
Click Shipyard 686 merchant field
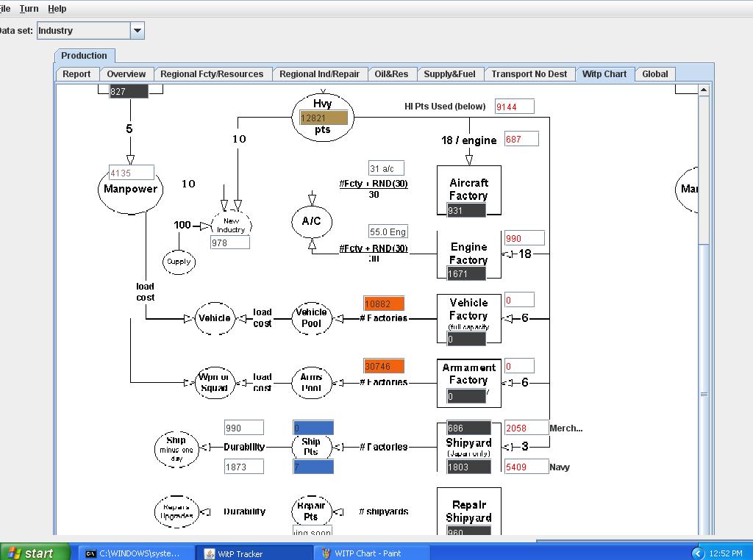tap(468, 428)
